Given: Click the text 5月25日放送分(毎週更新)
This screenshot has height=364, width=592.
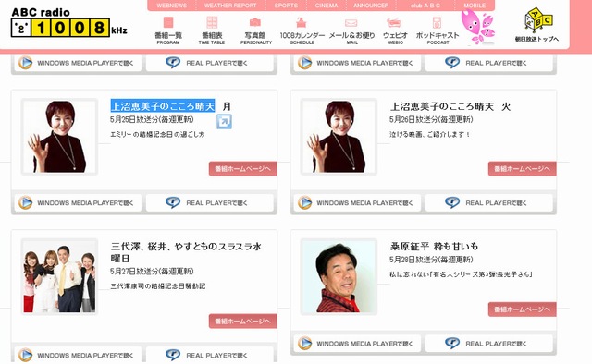Looking at the screenshot, I should pyautogui.click(x=152, y=119).
